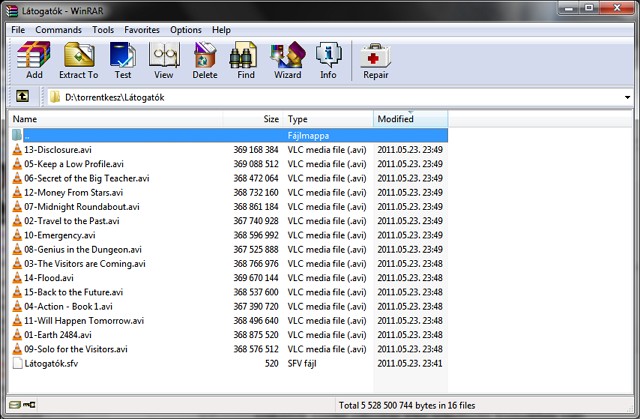The image size is (640, 419).
Task: Click VLC cone icon of 13-Disclosure.avi
Action: [17, 150]
